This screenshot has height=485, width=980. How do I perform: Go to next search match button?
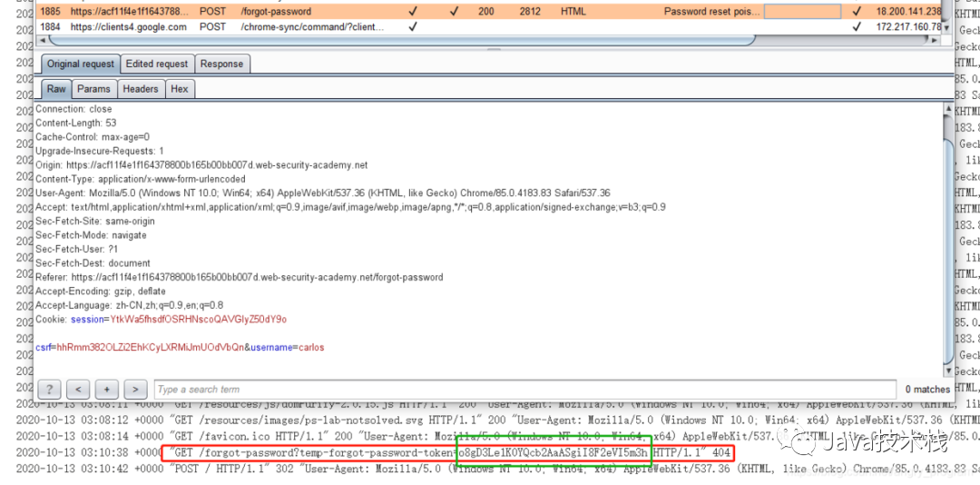[x=135, y=390]
